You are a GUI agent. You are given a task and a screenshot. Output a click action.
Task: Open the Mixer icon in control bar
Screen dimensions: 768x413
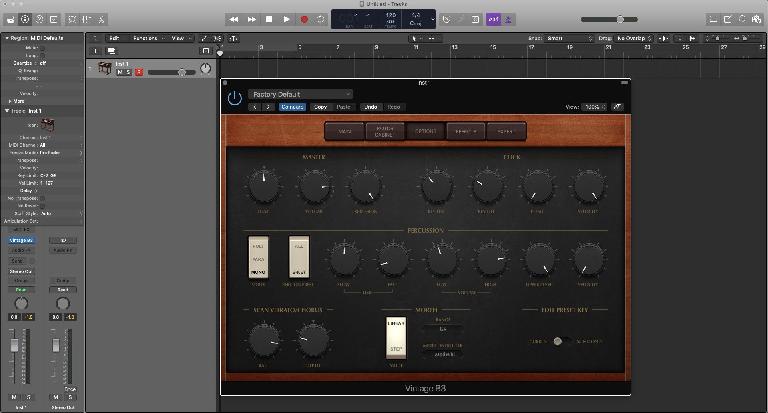(87, 20)
